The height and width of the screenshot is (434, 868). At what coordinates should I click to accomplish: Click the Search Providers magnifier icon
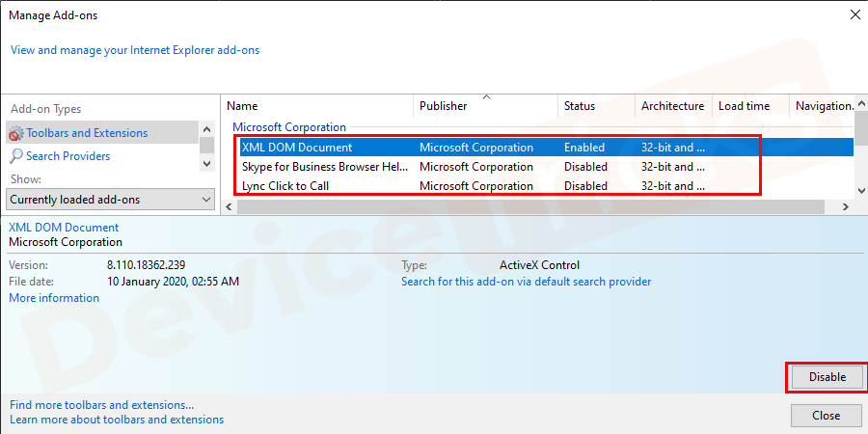[x=16, y=156]
